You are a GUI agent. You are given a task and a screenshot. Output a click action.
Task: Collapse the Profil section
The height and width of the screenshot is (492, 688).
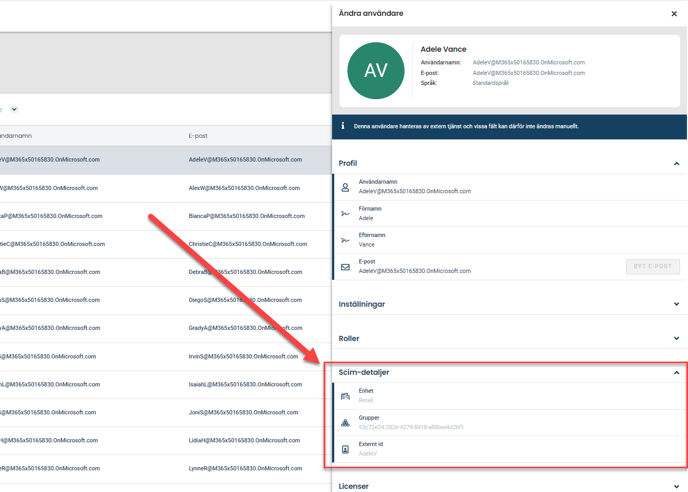click(x=676, y=164)
